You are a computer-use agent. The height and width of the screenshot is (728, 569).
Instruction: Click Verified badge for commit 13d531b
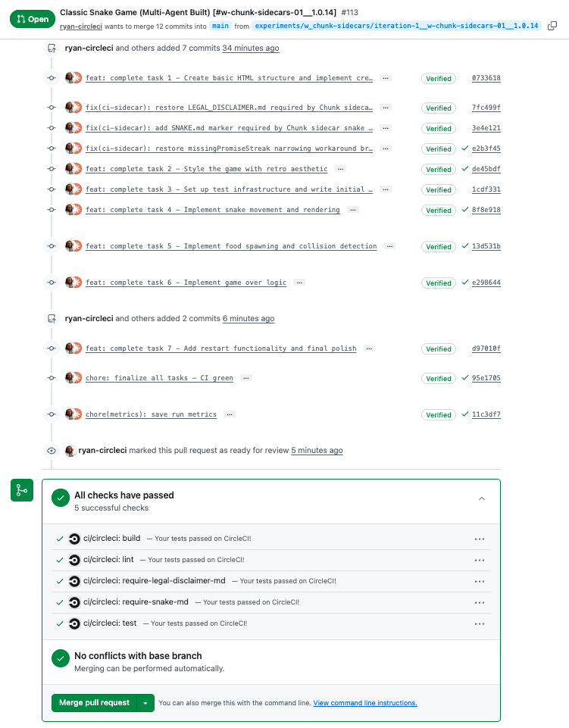[439, 246]
